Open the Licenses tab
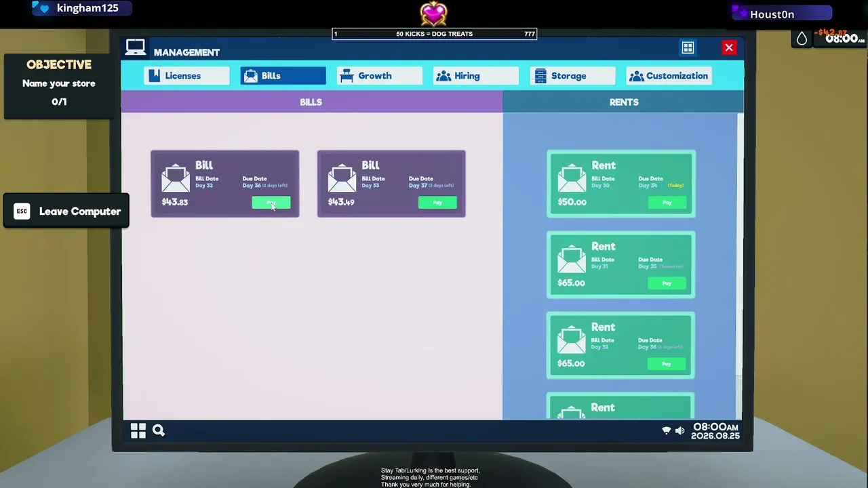This screenshot has width=868, height=488. [186, 76]
